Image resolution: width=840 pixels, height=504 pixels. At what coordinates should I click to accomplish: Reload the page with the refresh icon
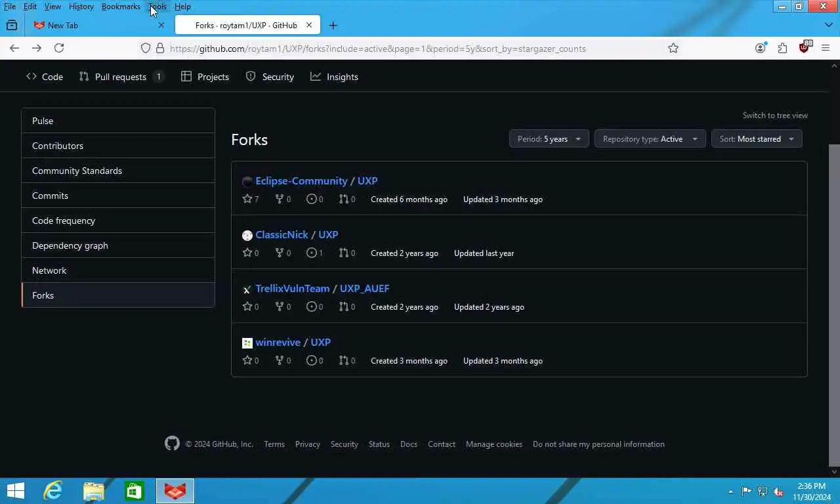click(59, 48)
